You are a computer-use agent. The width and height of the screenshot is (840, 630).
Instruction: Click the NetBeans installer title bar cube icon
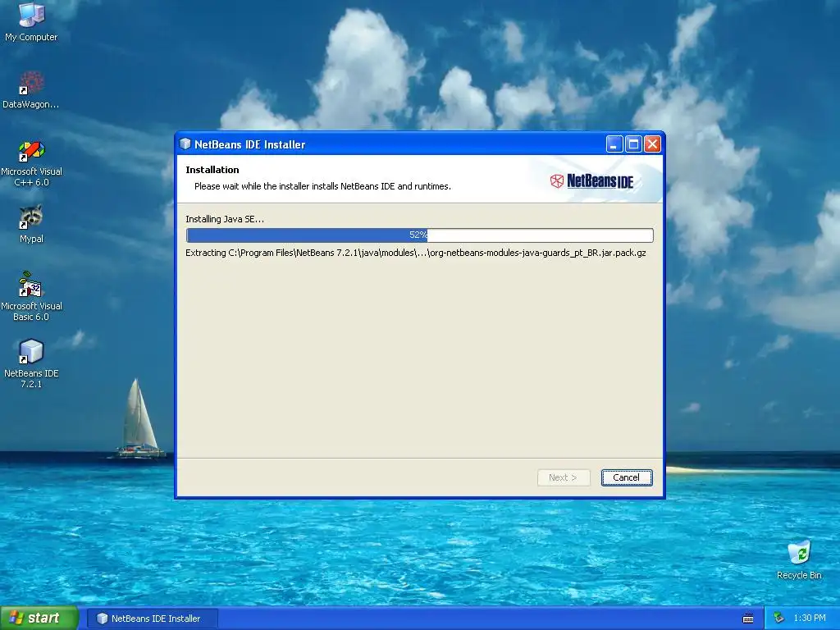coord(185,144)
